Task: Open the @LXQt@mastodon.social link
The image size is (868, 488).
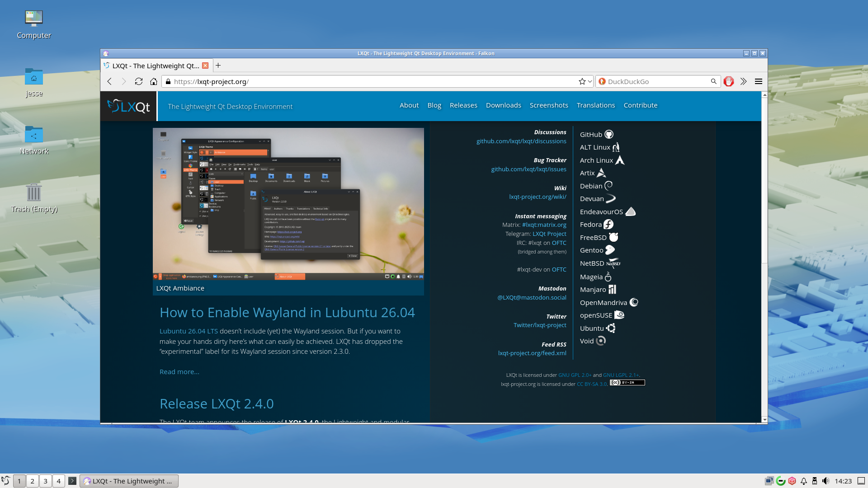Action: [532, 298]
